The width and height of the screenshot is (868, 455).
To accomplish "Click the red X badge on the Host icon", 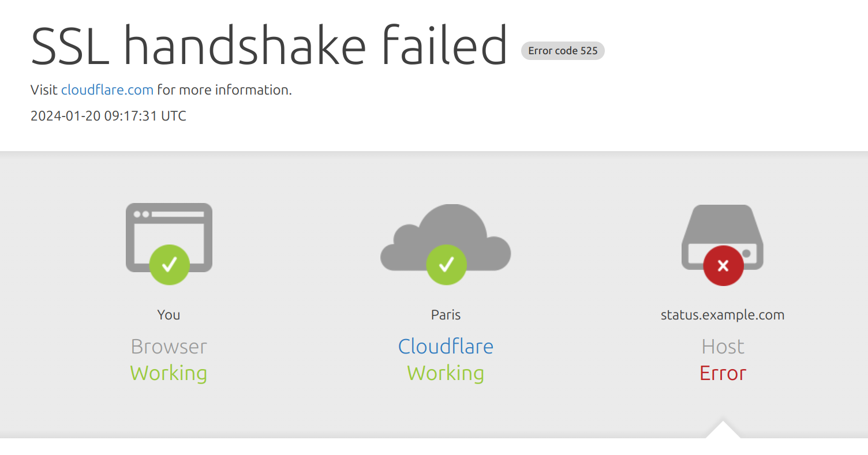I will point(723,266).
